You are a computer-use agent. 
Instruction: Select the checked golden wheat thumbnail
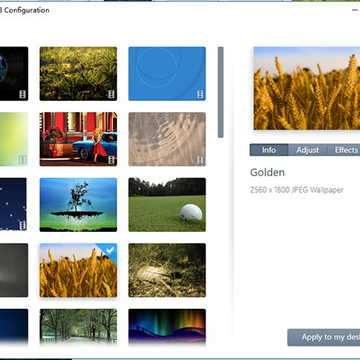click(x=78, y=270)
